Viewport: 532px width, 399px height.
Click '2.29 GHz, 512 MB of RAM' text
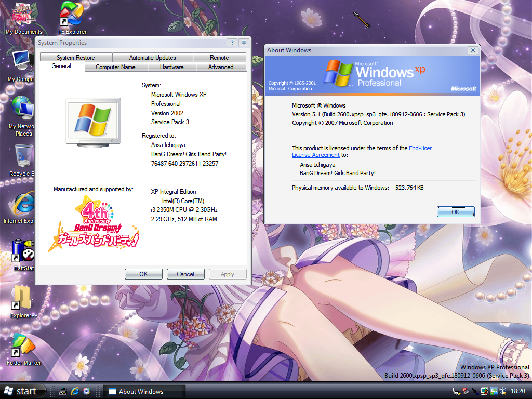click(x=184, y=219)
